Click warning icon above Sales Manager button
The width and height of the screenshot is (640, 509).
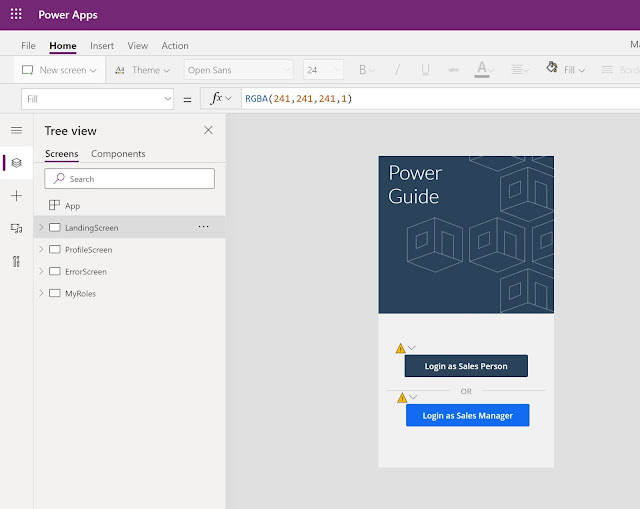click(x=402, y=398)
